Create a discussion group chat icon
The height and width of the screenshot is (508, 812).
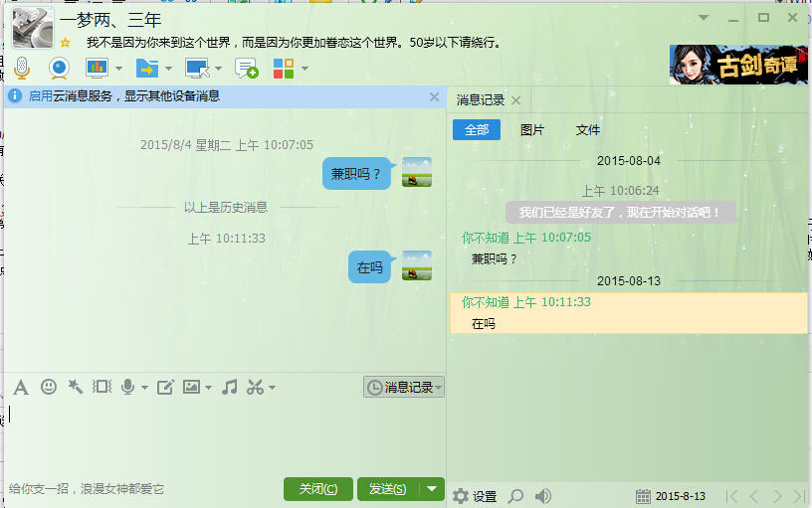246,68
